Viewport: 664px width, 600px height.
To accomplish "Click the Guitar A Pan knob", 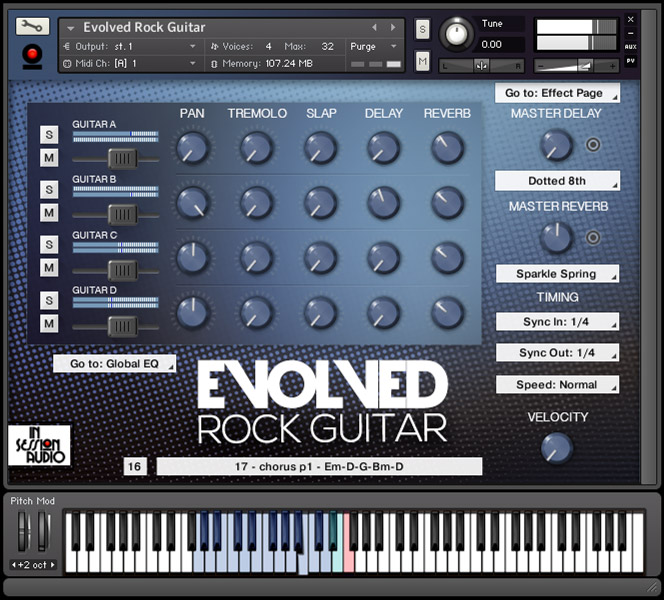I will point(193,147).
